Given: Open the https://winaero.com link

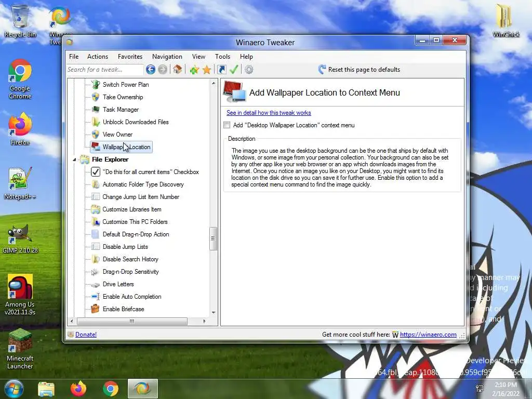Looking at the screenshot, I should [428, 335].
